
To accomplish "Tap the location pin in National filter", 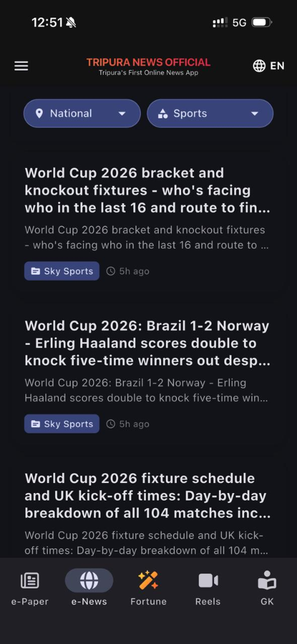I will pyautogui.click(x=39, y=113).
